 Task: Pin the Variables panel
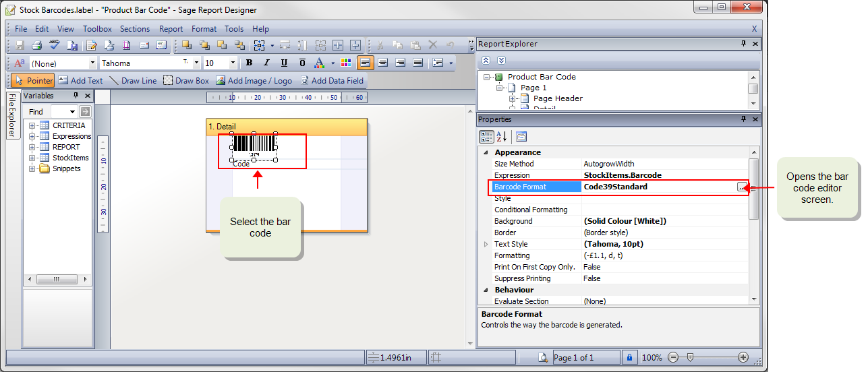pos(76,96)
